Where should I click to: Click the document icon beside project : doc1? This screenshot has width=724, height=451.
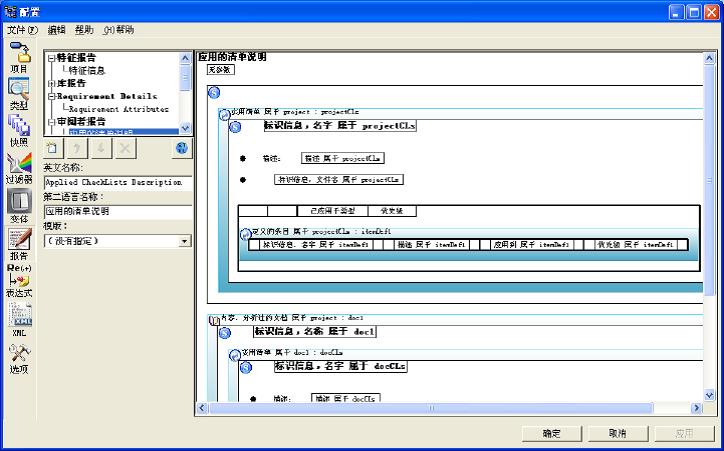pos(214,320)
